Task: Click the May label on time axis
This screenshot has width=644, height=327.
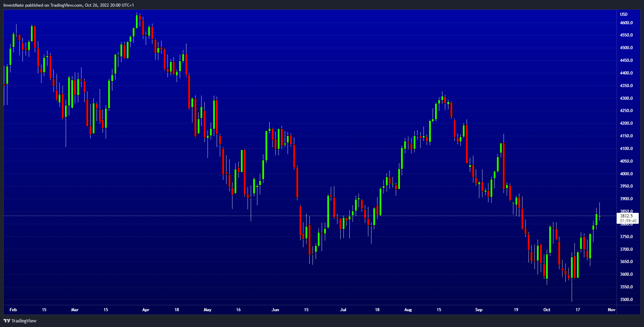Action: pos(208,310)
